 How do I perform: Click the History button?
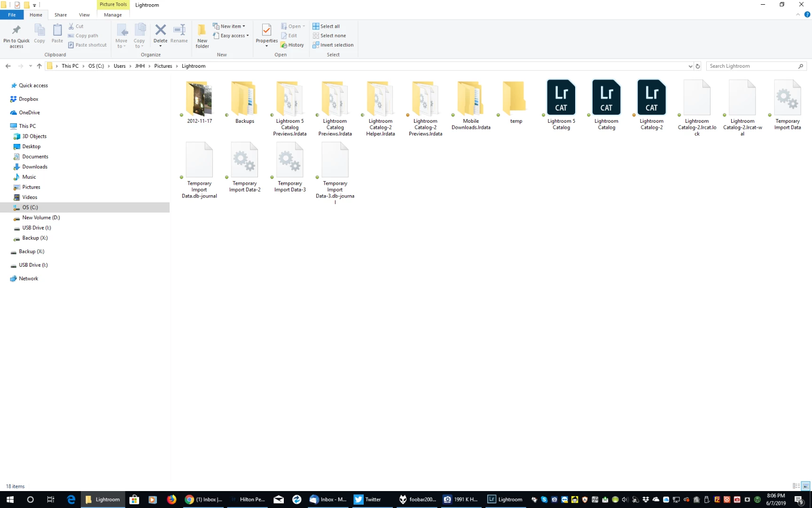[292, 45]
